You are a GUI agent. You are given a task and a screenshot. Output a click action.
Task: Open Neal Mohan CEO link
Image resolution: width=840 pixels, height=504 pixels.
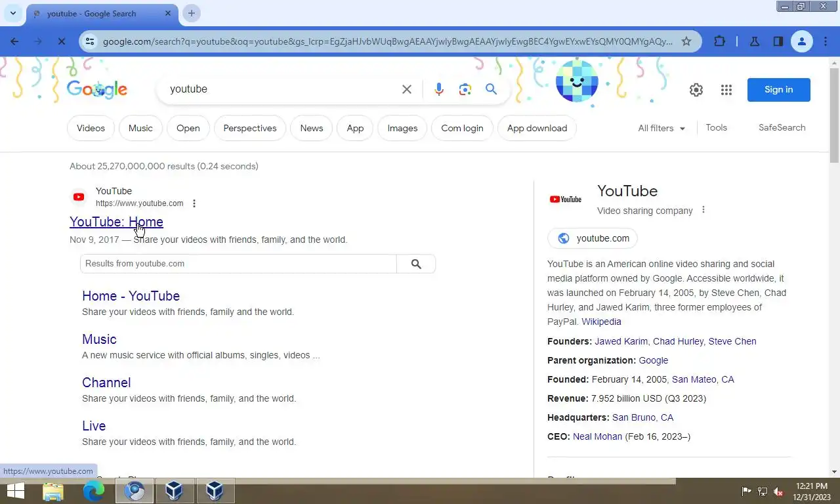597,436
